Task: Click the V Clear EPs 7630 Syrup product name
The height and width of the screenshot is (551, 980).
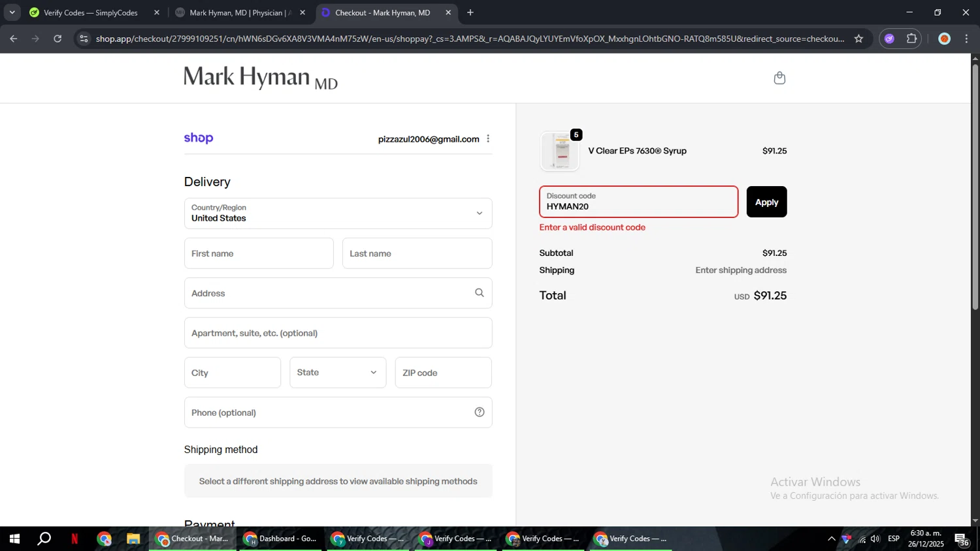Action: tap(637, 151)
